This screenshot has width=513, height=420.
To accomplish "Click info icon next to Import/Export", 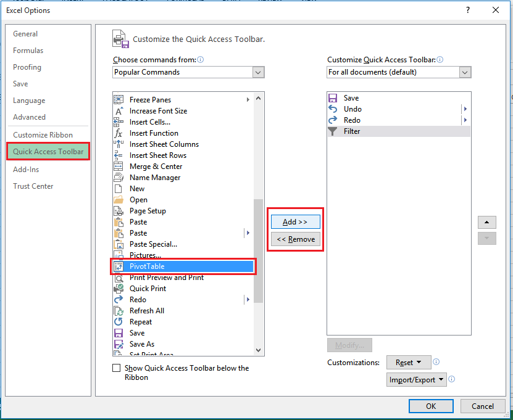I will click(x=451, y=379).
